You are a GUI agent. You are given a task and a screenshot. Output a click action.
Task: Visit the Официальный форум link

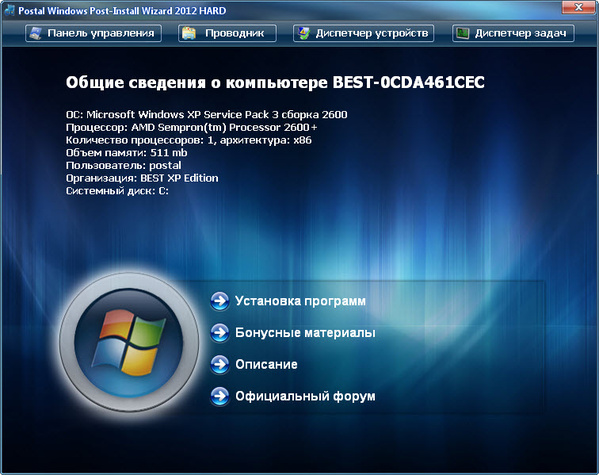pos(305,396)
